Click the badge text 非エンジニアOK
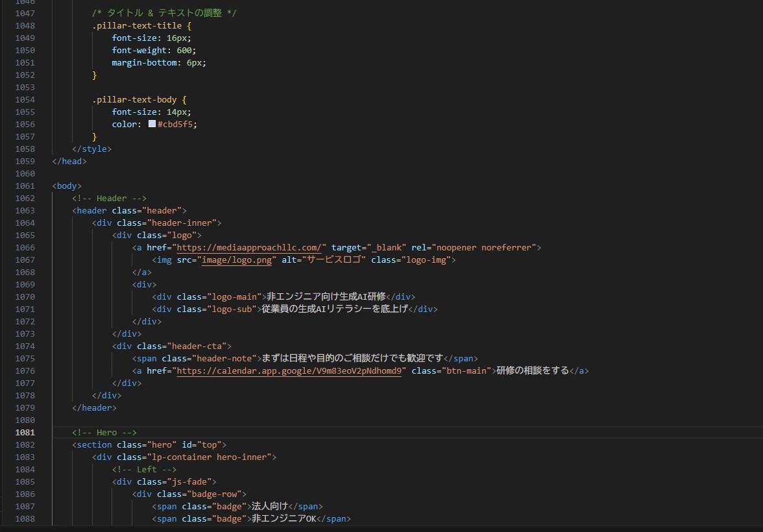Viewport: 763px width, 532px height. [x=284, y=519]
